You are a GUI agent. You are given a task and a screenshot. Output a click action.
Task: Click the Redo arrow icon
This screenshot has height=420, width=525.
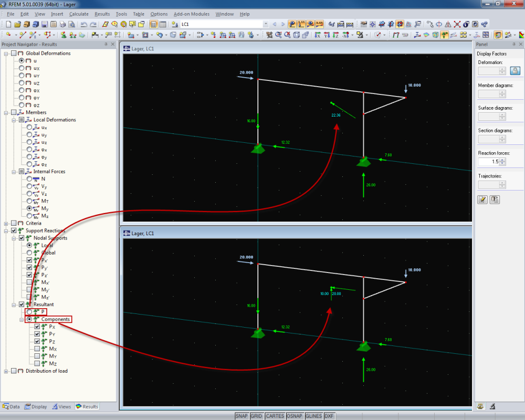93,24
